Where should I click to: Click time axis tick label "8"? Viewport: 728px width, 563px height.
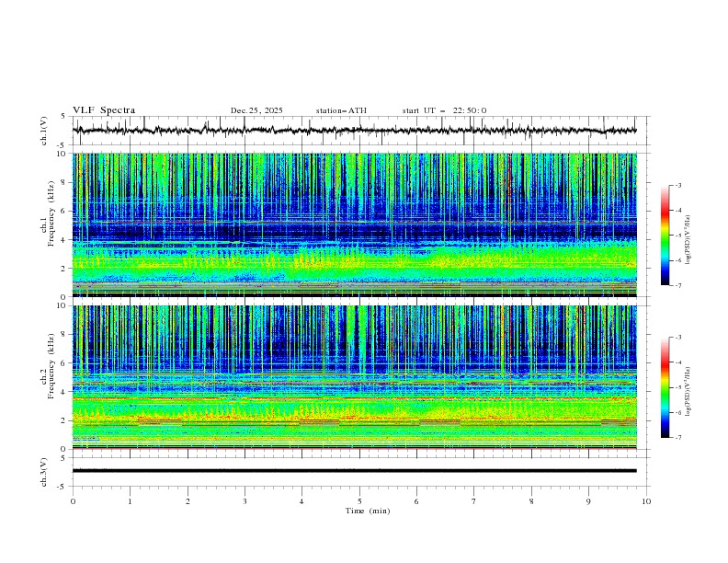point(531,501)
